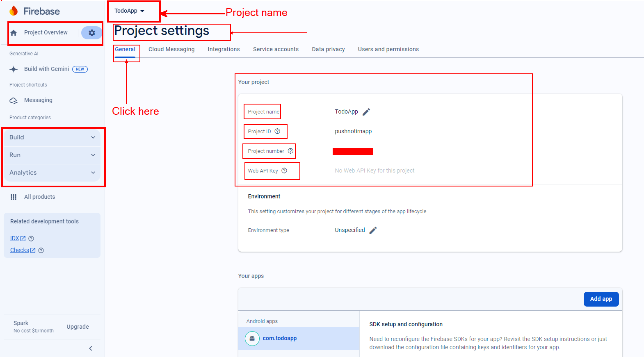Select the com.todoapp Android app
644x357 pixels.
(299, 339)
